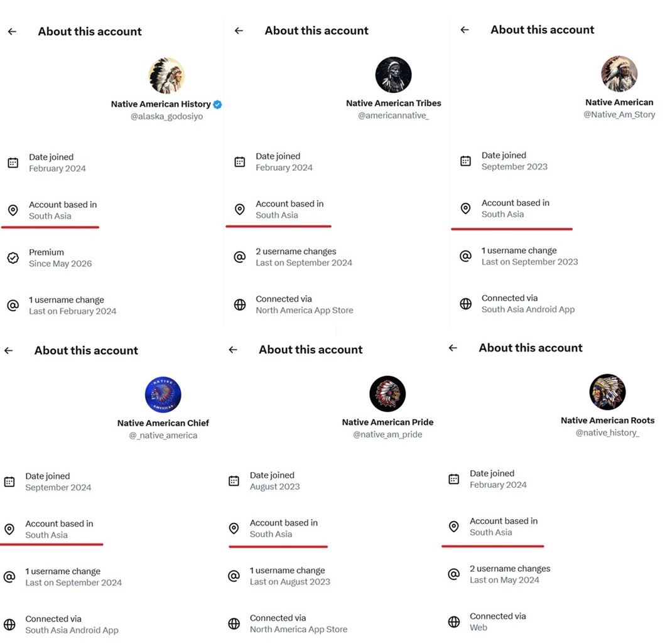
Task: Click back arrow on Native American Chief panel
Action: (x=9, y=350)
